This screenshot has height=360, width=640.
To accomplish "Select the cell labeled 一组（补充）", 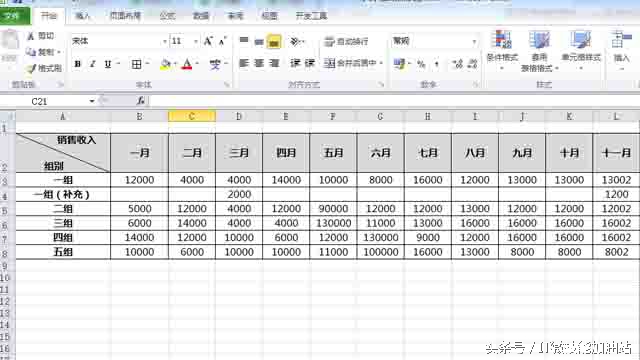I will 63,194.
